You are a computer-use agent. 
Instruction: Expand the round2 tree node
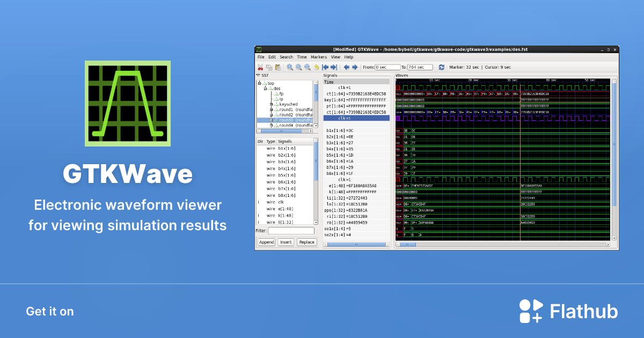pyautogui.click(x=272, y=115)
